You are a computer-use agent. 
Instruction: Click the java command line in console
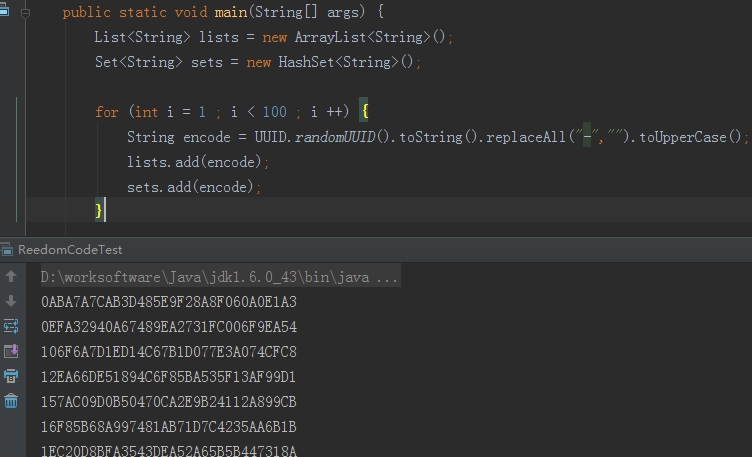tap(220, 277)
